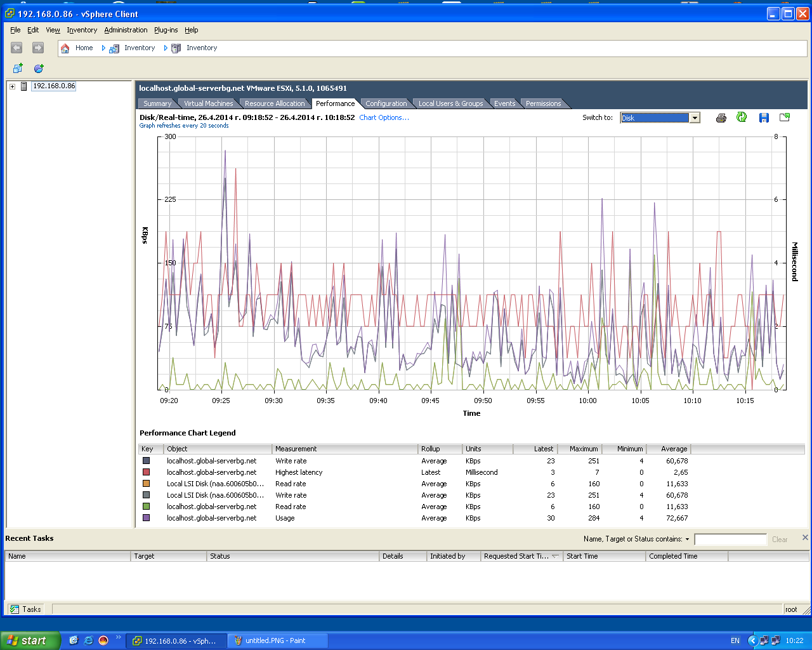Click the vSphere Client taskbar button
This screenshot has height=650, width=812.
175,640
